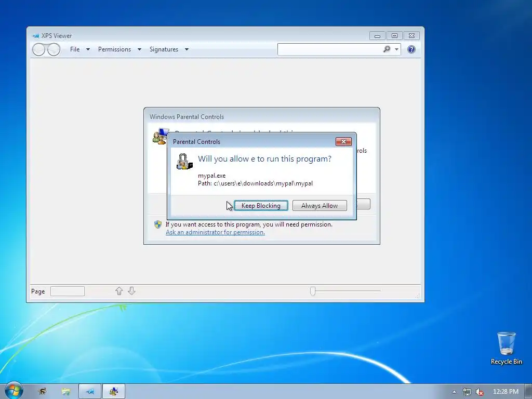
Task: Go to next page down arrow
Action: (131, 291)
